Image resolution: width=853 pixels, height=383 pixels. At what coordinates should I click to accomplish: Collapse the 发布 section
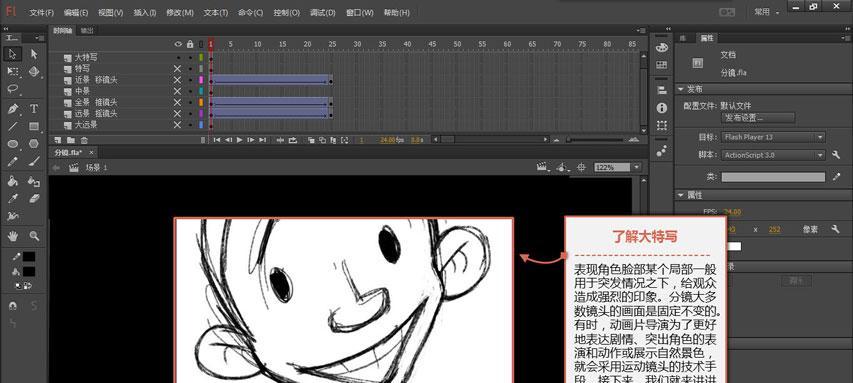point(681,89)
